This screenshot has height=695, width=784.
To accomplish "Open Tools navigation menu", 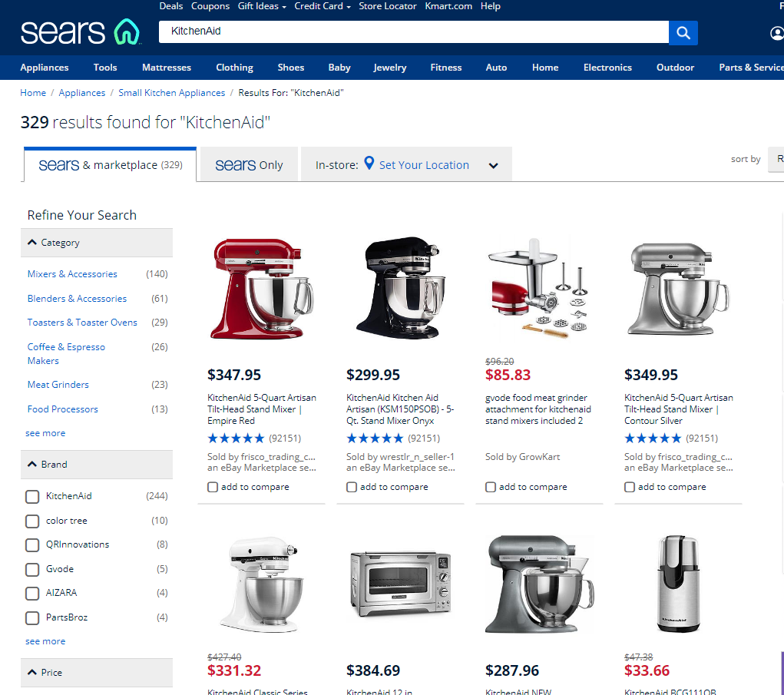I will [x=105, y=68].
